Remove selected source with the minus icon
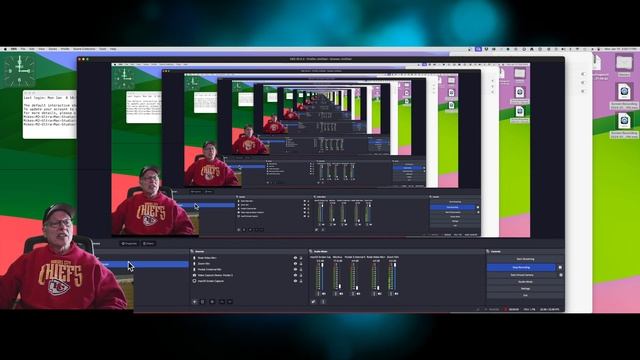 point(203,302)
